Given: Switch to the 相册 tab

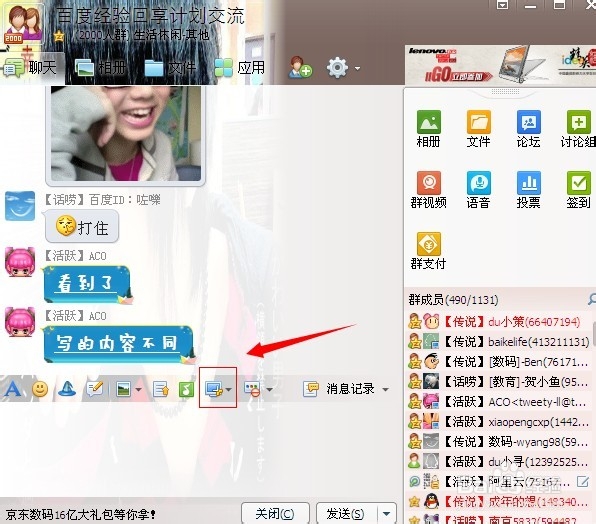Looking at the screenshot, I should click(100, 68).
